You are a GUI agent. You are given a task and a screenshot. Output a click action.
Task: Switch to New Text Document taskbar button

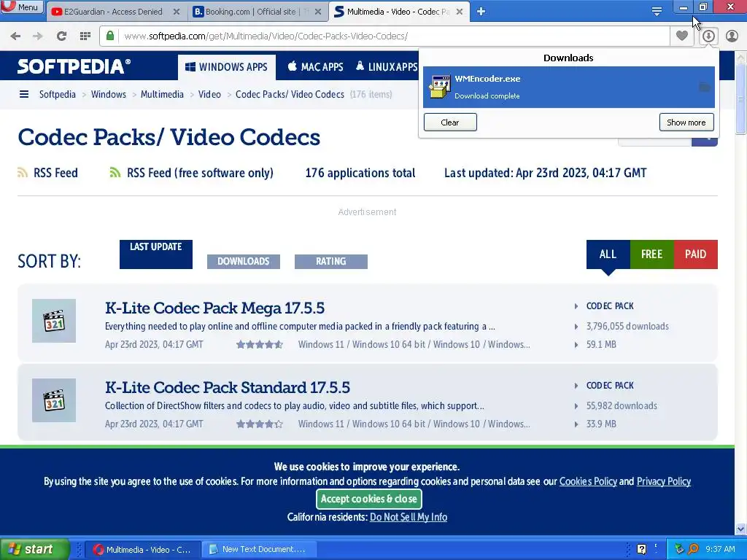(259, 550)
